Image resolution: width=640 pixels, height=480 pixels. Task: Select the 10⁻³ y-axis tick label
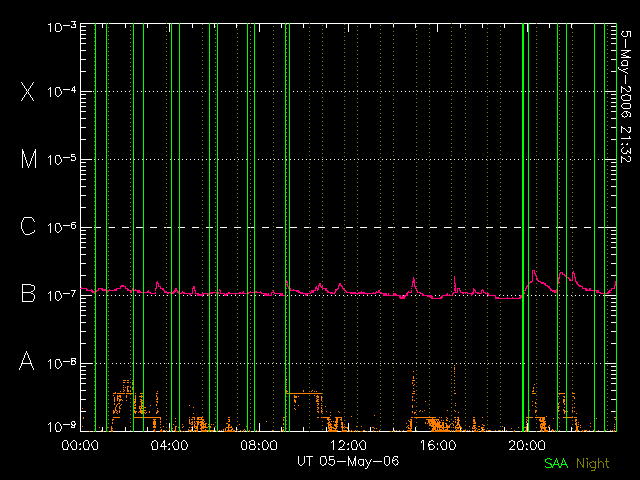click(62, 27)
